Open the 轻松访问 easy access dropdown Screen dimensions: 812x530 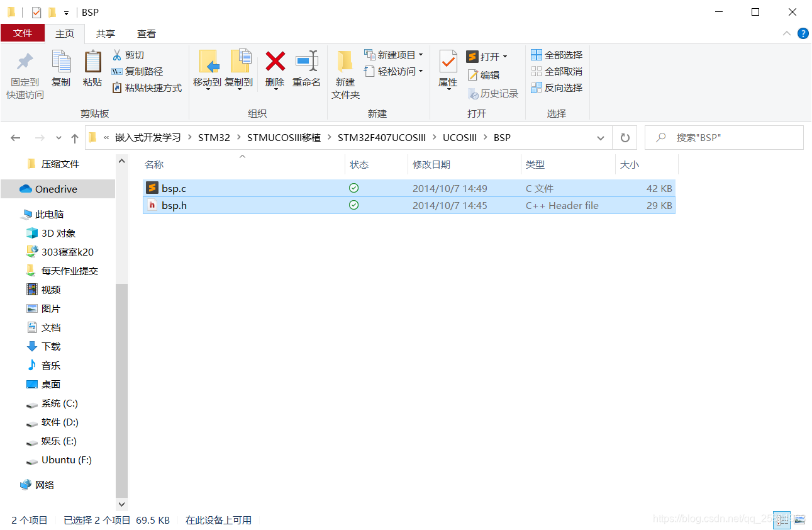[394, 72]
